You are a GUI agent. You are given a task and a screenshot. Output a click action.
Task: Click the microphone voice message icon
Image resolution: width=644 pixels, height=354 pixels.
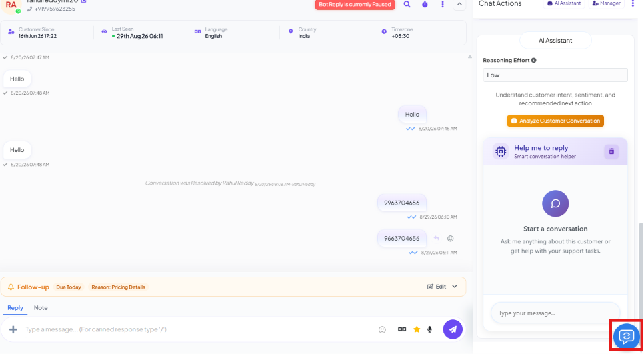click(x=429, y=329)
